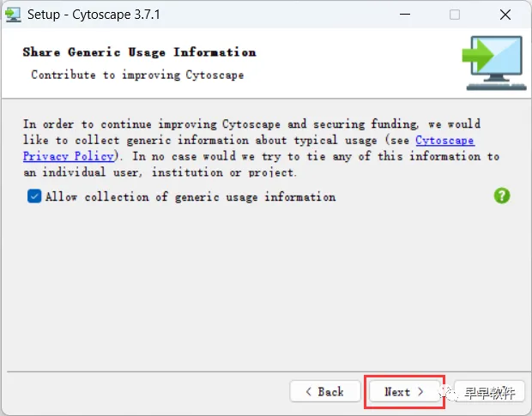Uncheck Allow collection of generic usage information
The width and height of the screenshot is (532, 416).
tap(34, 196)
